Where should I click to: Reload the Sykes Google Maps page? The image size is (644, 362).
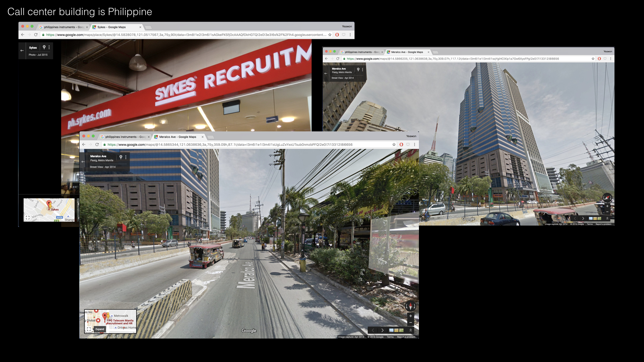click(36, 35)
